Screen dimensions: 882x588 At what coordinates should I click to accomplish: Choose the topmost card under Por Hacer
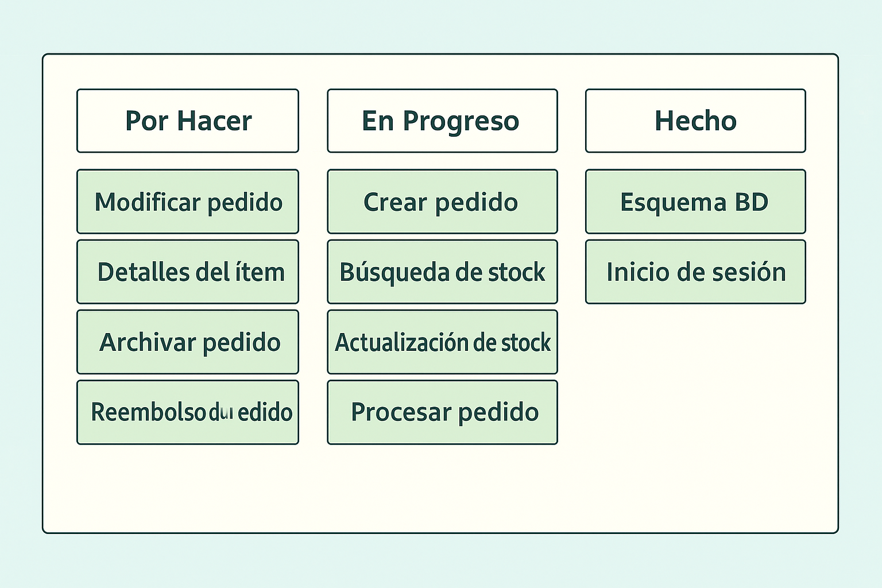pyautogui.click(x=188, y=202)
